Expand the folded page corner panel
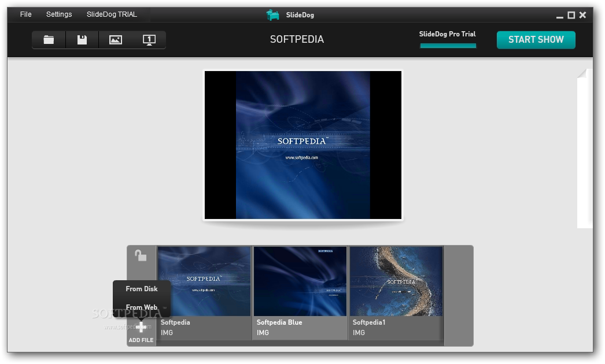This screenshot has width=605, height=364. pyautogui.click(x=582, y=73)
